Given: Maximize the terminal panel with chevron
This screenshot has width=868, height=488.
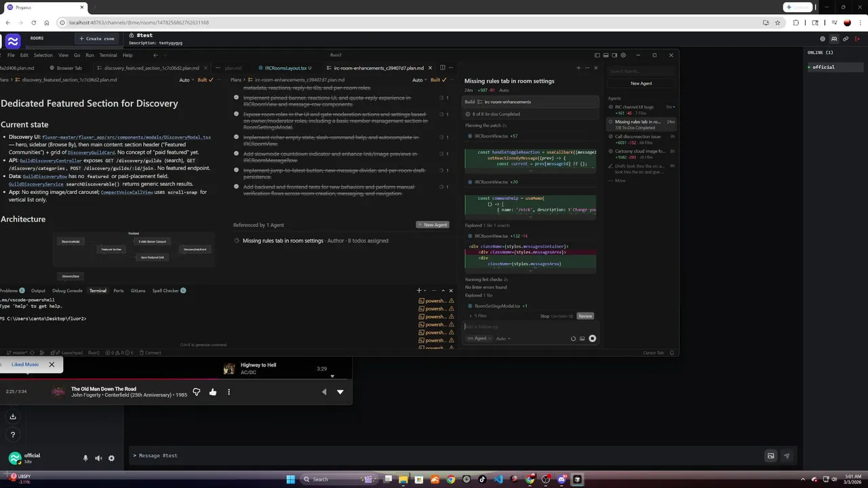Looking at the screenshot, I should click(x=443, y=291).
